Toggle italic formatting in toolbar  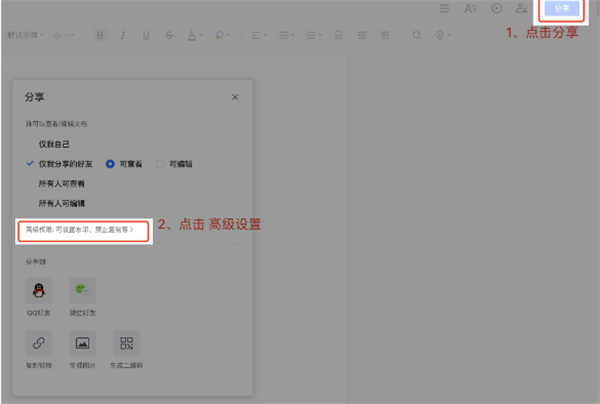[x=123, y=35]
